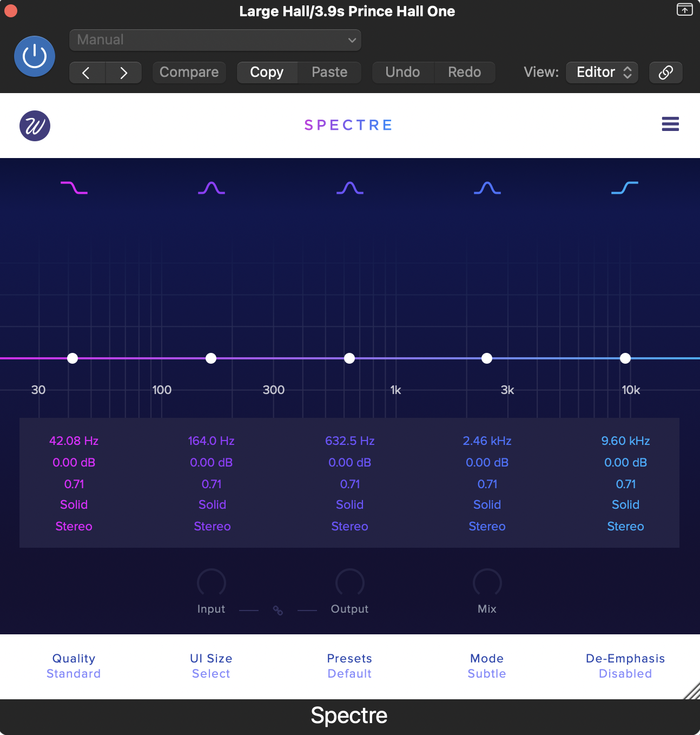Screen dimensions: 700x735
Task: Click the Redo button
Action: click(x=465, y=73)
